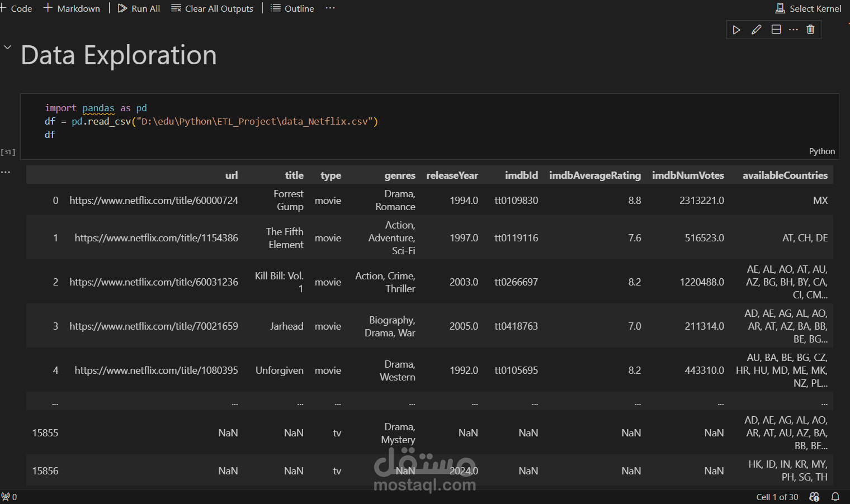Open Copilot status icon in status bar
This screenshot has height=504, width=850.
click(x=815, y=497)
